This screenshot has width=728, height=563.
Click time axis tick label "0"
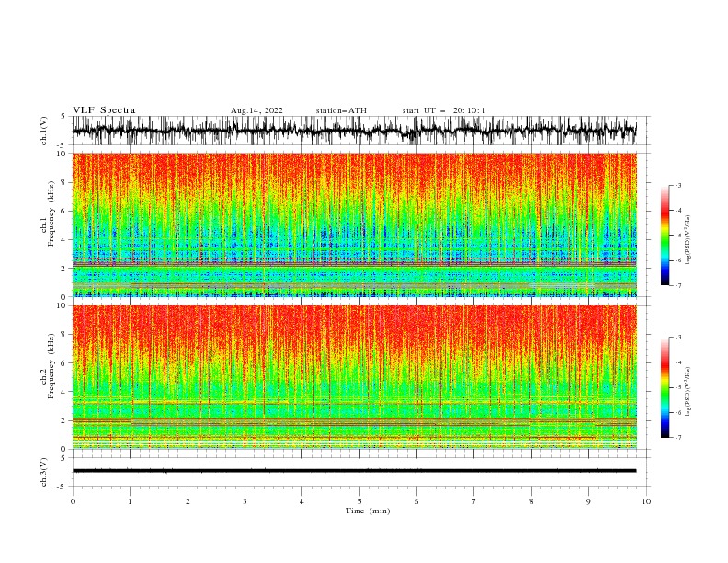coord(73,501)
